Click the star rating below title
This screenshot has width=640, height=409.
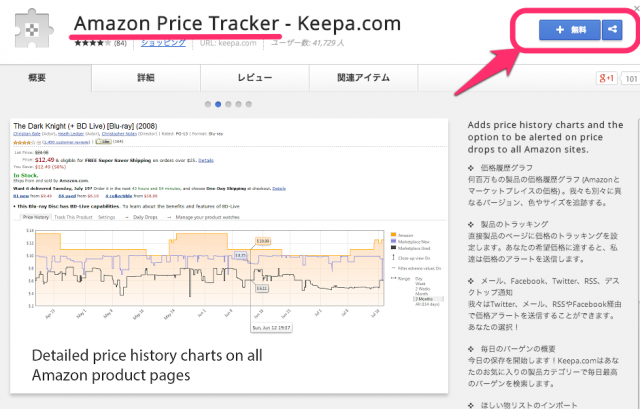click(x=92, y=44)
